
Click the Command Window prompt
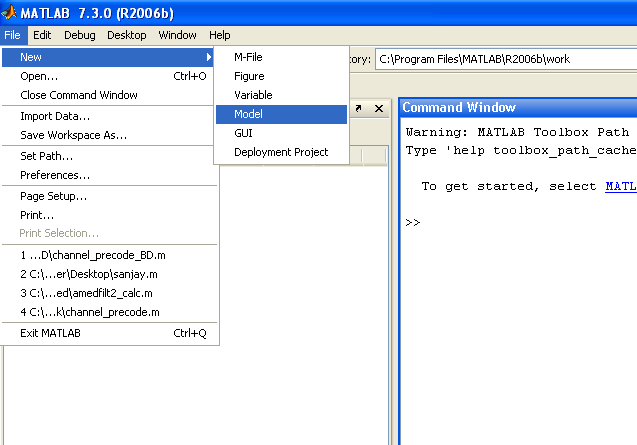coord(413,222)
